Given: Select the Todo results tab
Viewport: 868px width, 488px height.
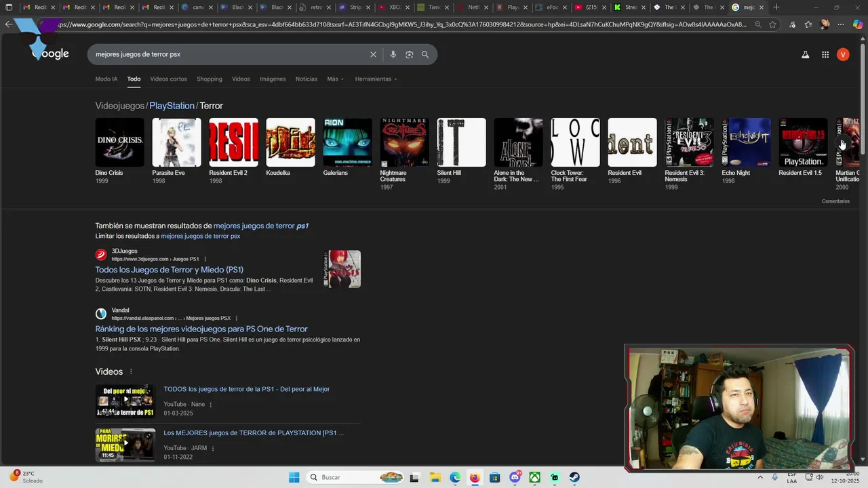Looking at the screenshot, I should 134,79.
